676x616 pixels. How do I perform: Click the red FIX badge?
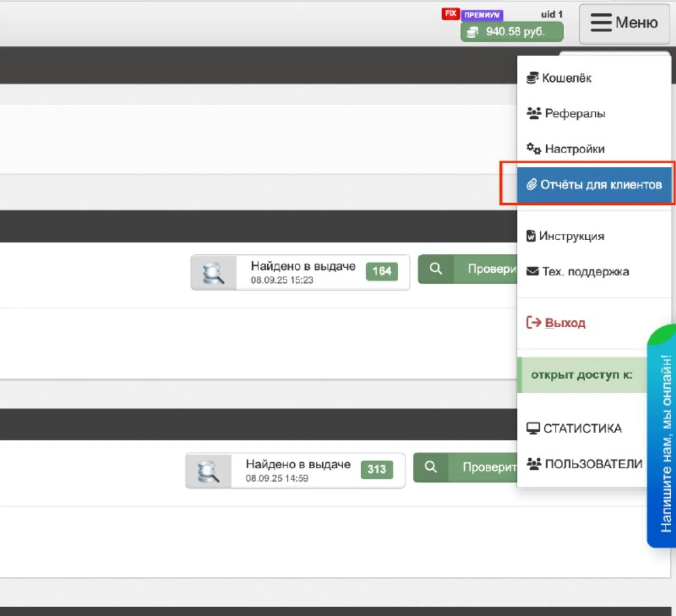pyautogui.click(x=450, y=14)
